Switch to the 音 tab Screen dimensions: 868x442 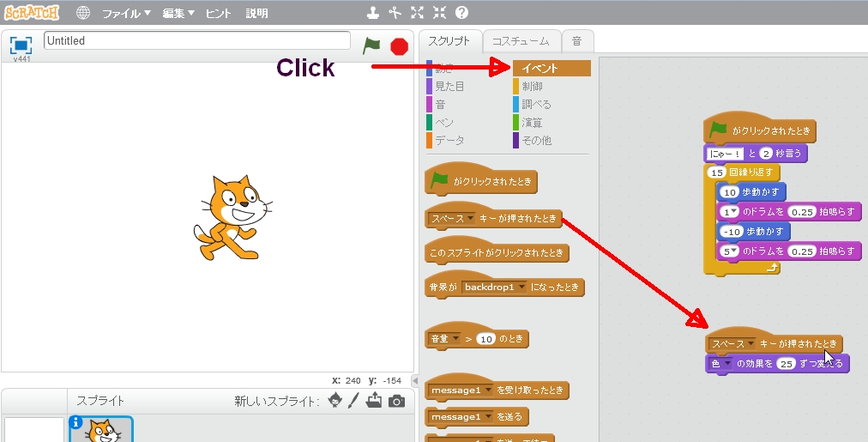click(577, 41)
